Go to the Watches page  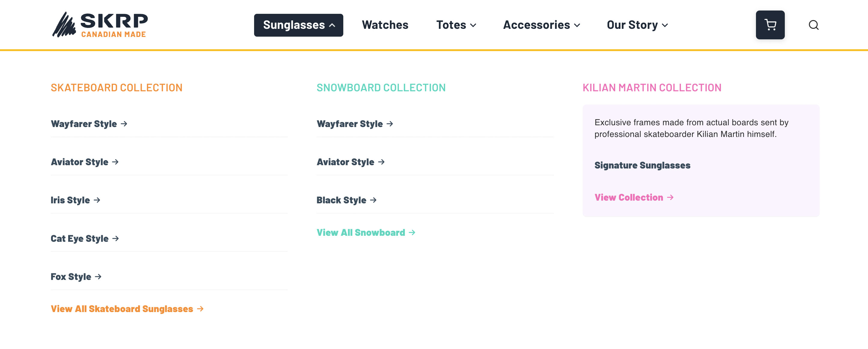tap(385, 25)
